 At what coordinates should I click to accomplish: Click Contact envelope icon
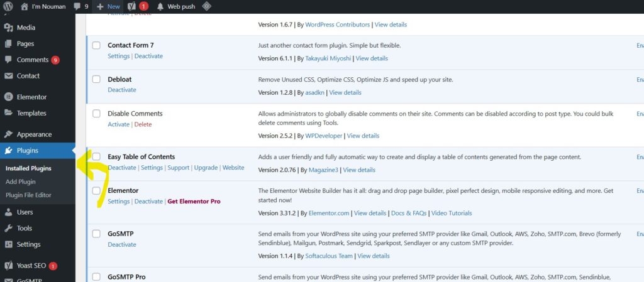pos(8,76)
